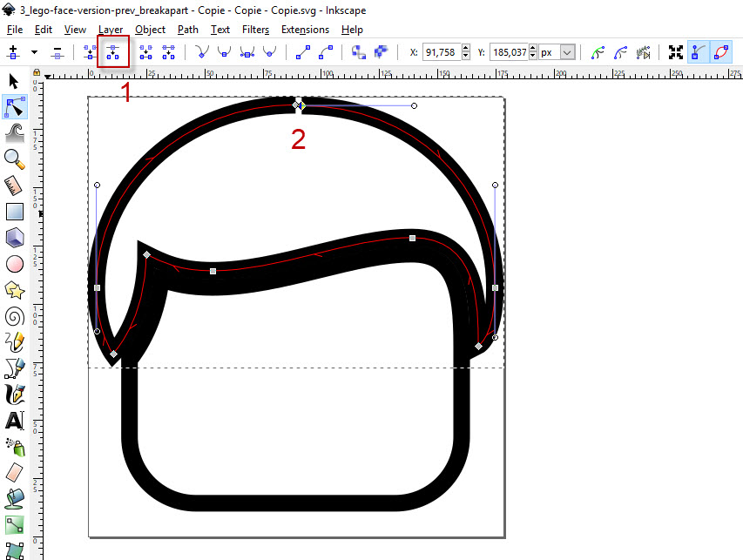This screenshot has width=743, height=560.
Task: Click the selected top node of hair path
Action: coord(301,105)
